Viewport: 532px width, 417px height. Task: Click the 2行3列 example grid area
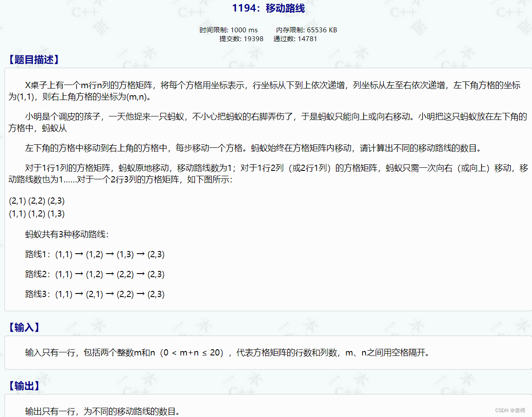[x=37, y=206]
